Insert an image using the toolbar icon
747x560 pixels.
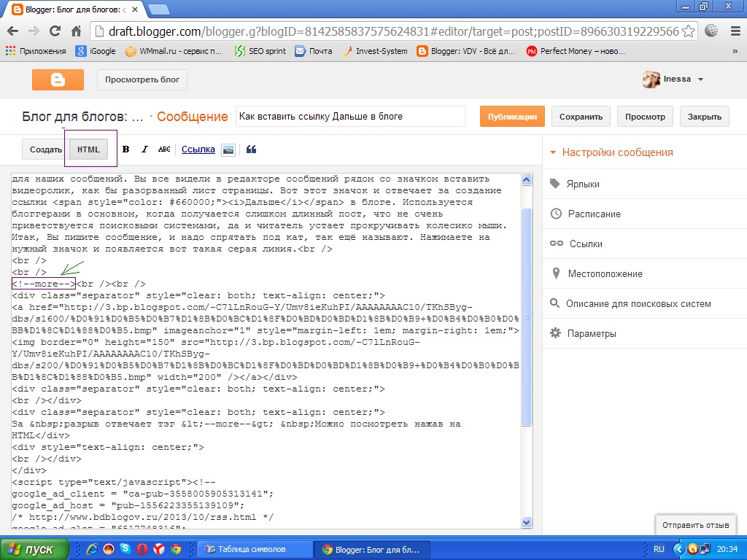point(228,149)
